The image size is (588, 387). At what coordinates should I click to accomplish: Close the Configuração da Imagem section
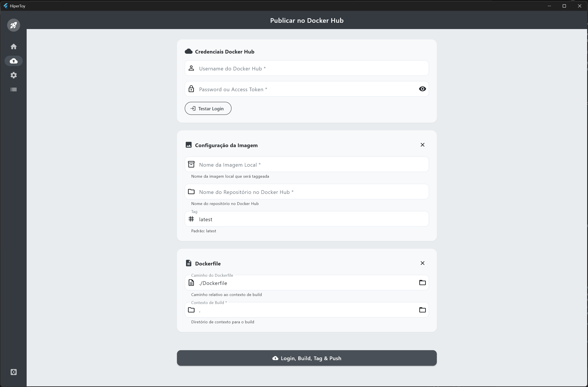tap(422, 145)
